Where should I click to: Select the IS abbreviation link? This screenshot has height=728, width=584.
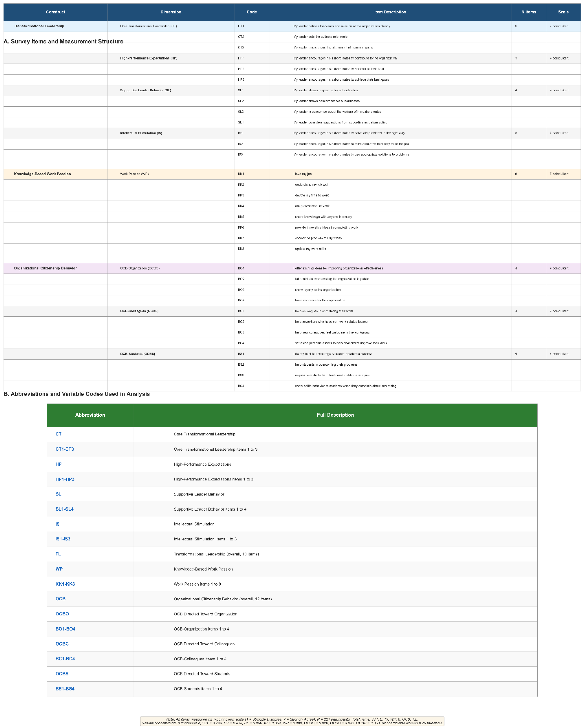(57, 524)
